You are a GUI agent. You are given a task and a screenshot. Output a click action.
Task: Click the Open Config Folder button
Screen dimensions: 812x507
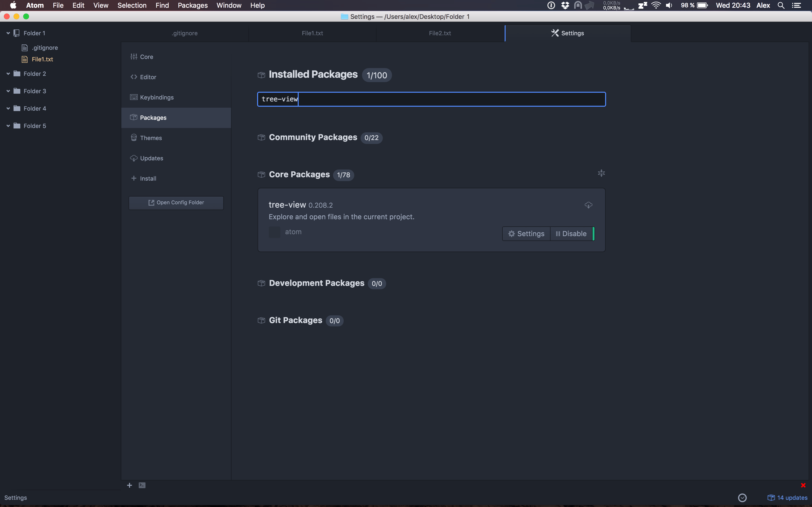coord(176,203)
